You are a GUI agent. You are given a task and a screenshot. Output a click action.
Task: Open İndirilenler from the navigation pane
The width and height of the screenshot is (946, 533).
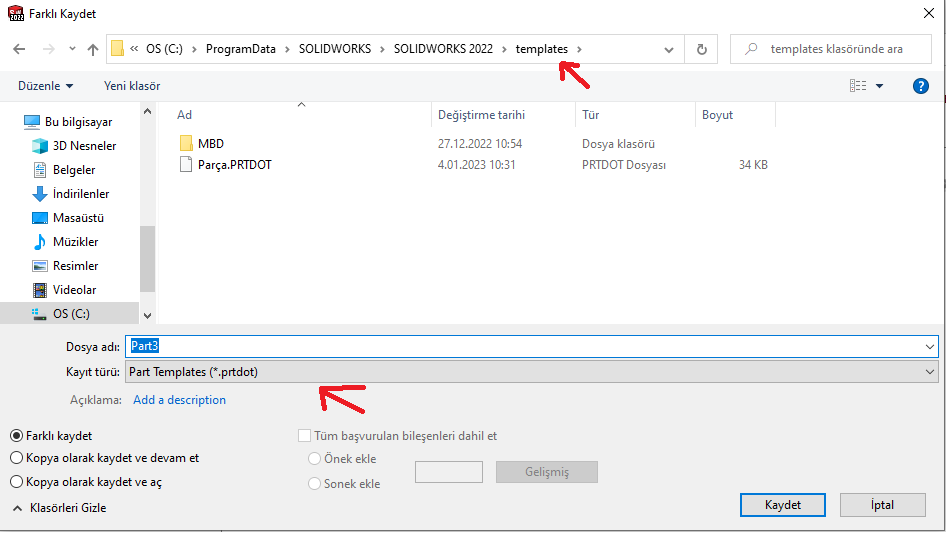(80, 194)
